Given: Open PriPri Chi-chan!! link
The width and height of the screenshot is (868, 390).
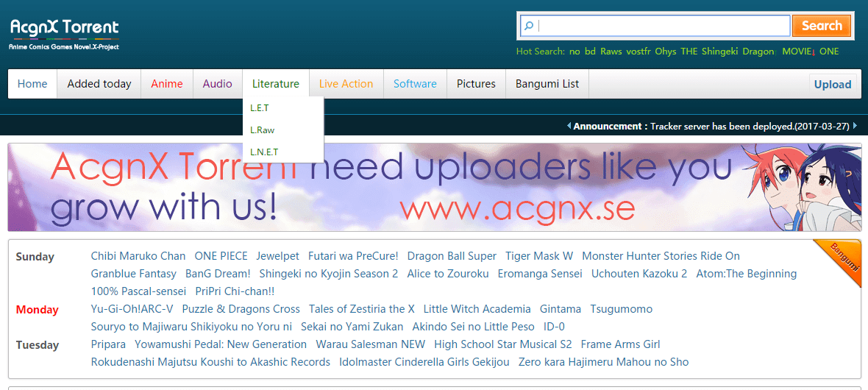Looking at the screenshot, I should coord(235,291).
